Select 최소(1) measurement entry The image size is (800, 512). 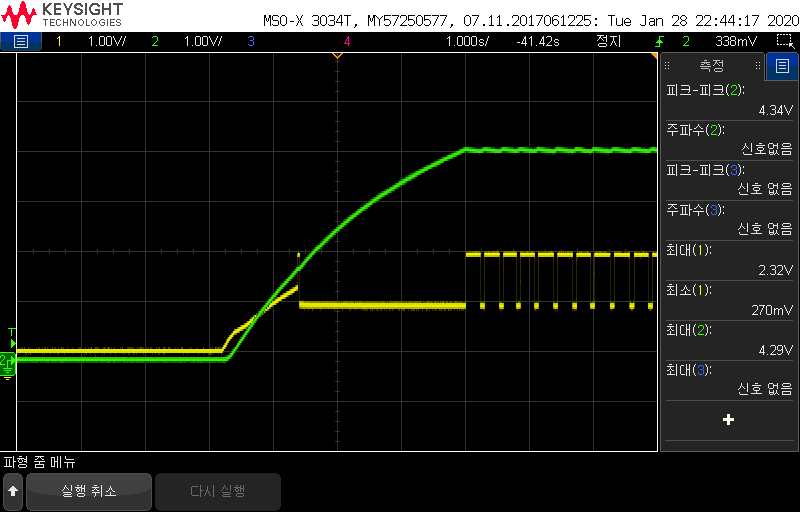coord(729,299)
